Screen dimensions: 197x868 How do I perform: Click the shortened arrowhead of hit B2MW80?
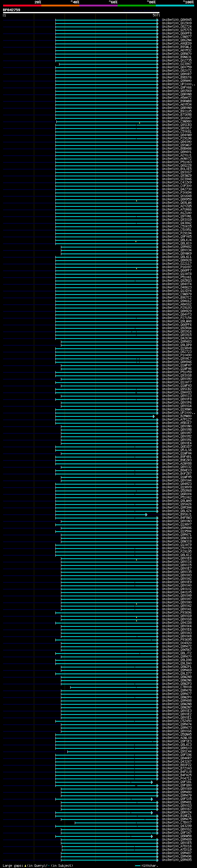[154, 417]
